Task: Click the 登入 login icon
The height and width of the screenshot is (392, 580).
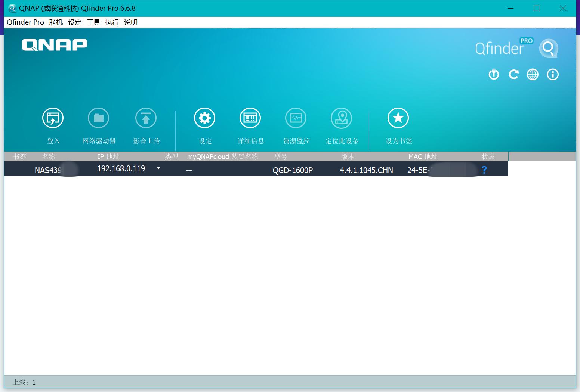Action: (53, 118)
